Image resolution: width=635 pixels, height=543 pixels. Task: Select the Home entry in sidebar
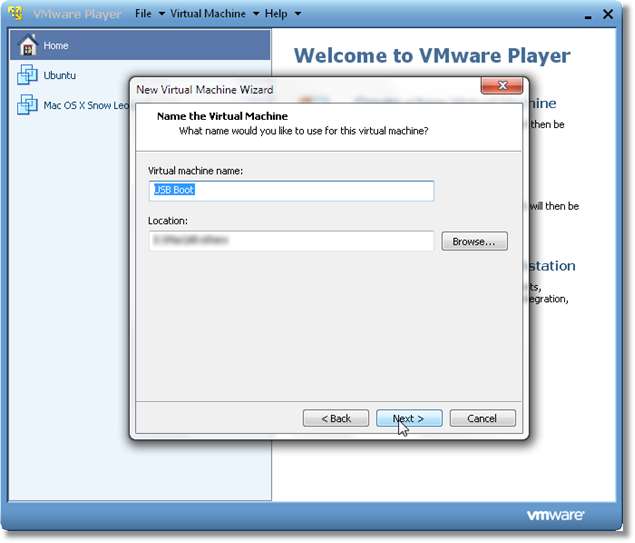coord(140,45)
